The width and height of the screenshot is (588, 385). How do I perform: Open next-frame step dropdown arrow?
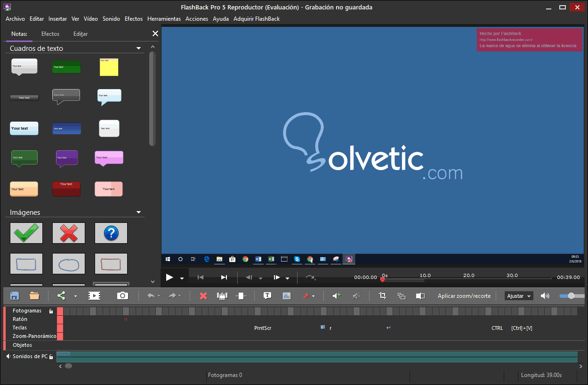click(287, 278)
